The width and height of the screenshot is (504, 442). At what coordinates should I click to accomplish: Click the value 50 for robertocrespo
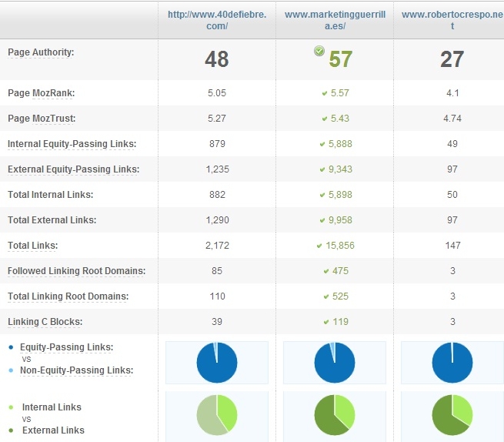click(x=452, y=195)
